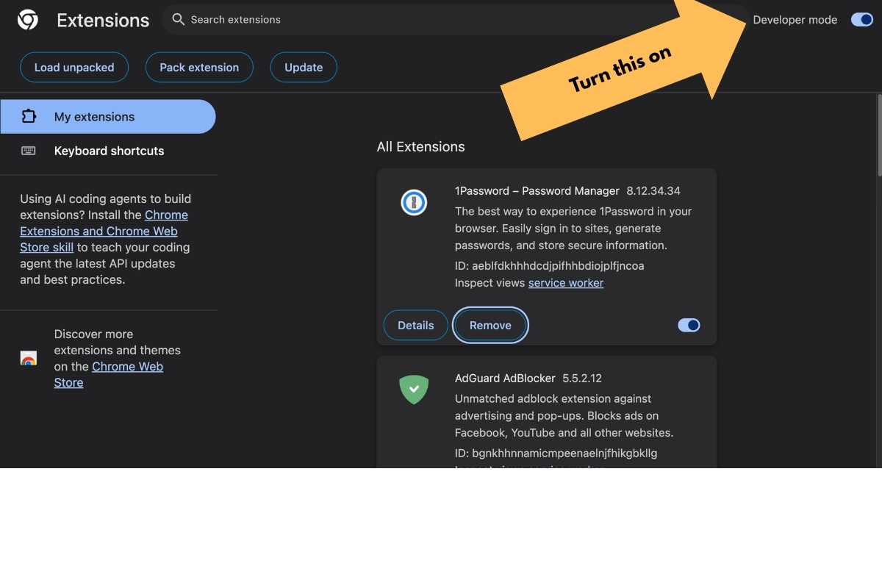The width and height of the screenshot is (882, 588).
Task: Disable the 1Password extension toggle
Action: point(689,325)
